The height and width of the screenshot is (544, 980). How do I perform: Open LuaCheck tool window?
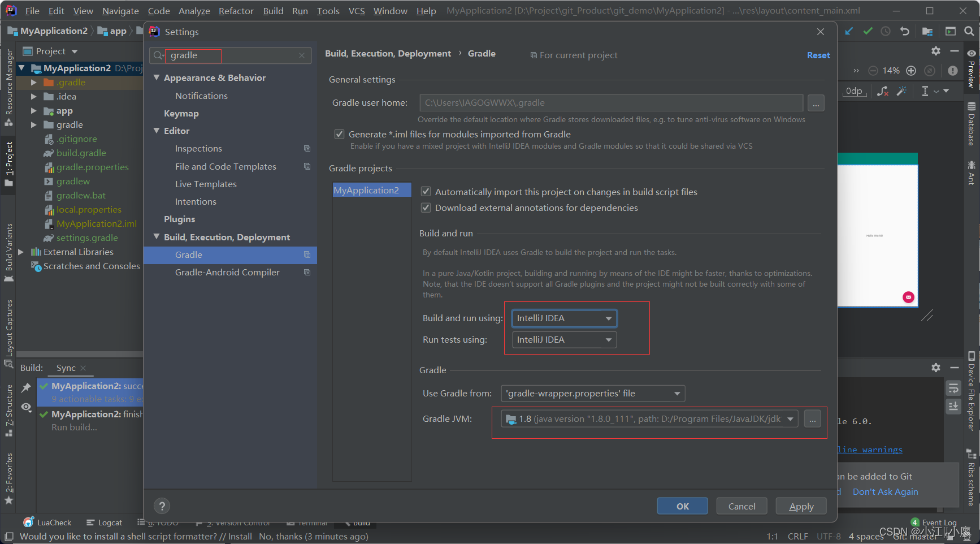click(48, 523)
